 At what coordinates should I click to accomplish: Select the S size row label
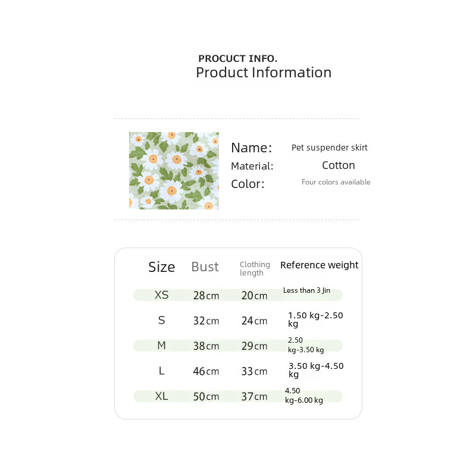161,321
